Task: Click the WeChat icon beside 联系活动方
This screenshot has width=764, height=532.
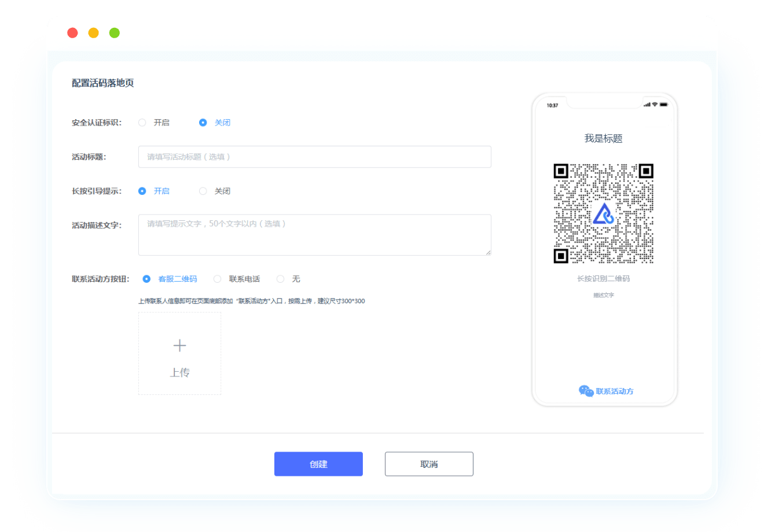Action: (x=585, y=391)
